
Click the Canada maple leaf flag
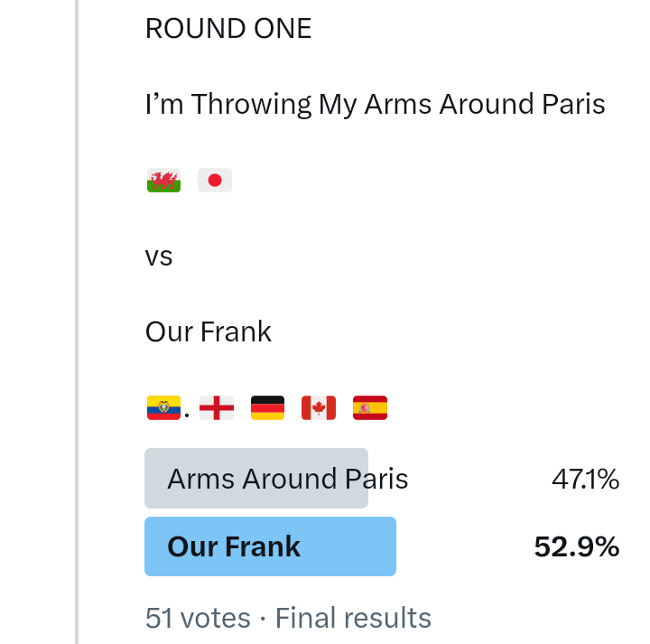point(318,408)
